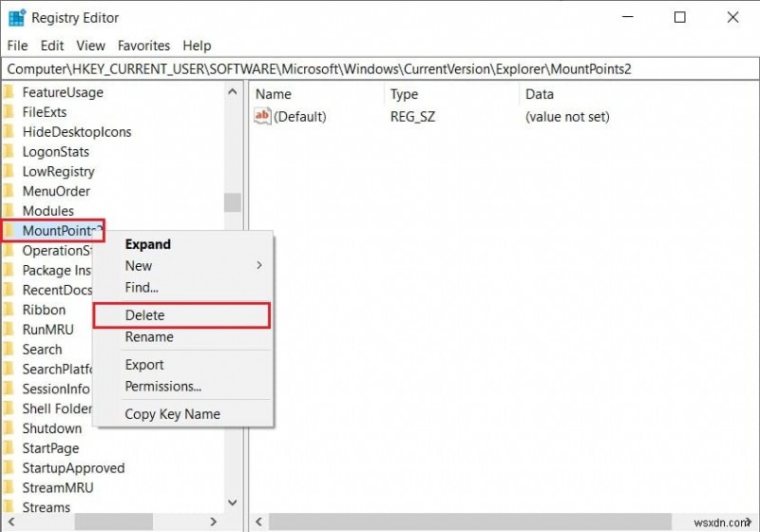Image resolution: width=760 pixels, height=532 pixels.
Task: Click the Registry Editor app icon in title bar
Action: click(16, 17)
